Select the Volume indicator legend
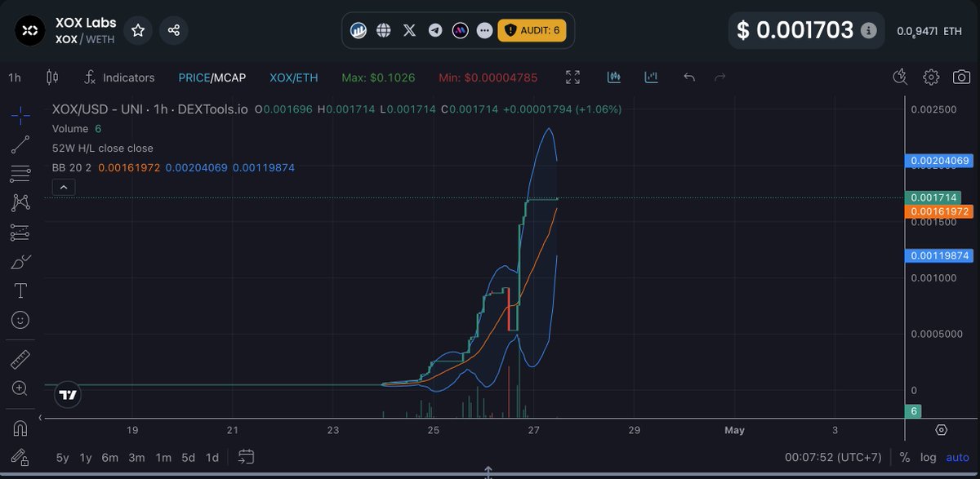The height and width of the screenshot is (479, 980). coord(70,129)
